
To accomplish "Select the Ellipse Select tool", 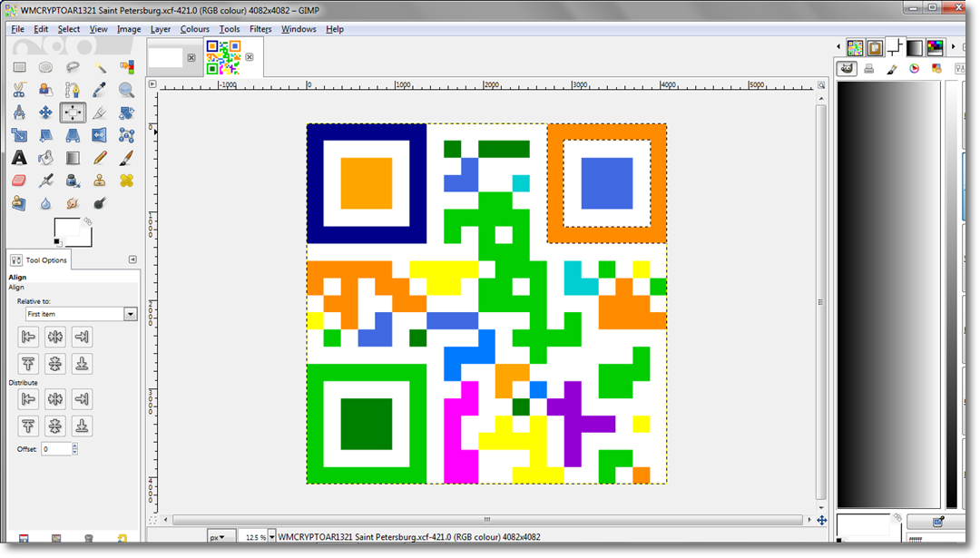I will 45,67.
